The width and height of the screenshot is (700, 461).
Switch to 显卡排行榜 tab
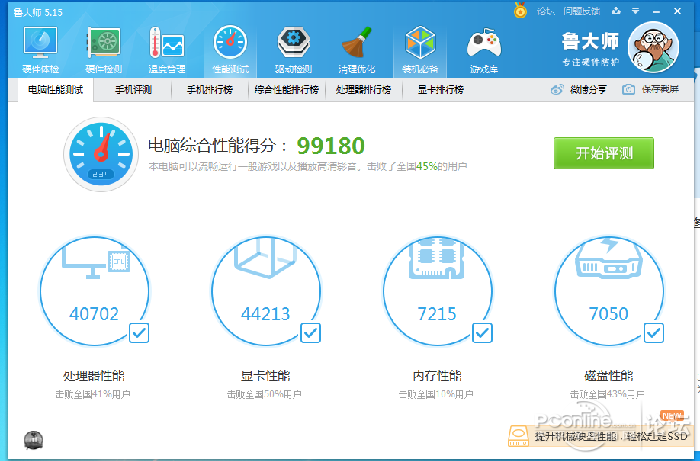[x=441, y=90]
